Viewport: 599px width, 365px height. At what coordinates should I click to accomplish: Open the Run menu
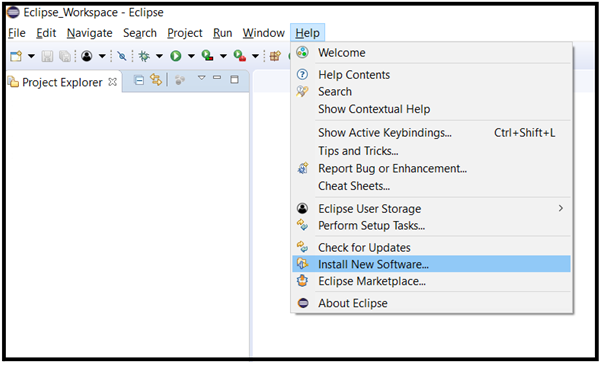tap(222, 33)
